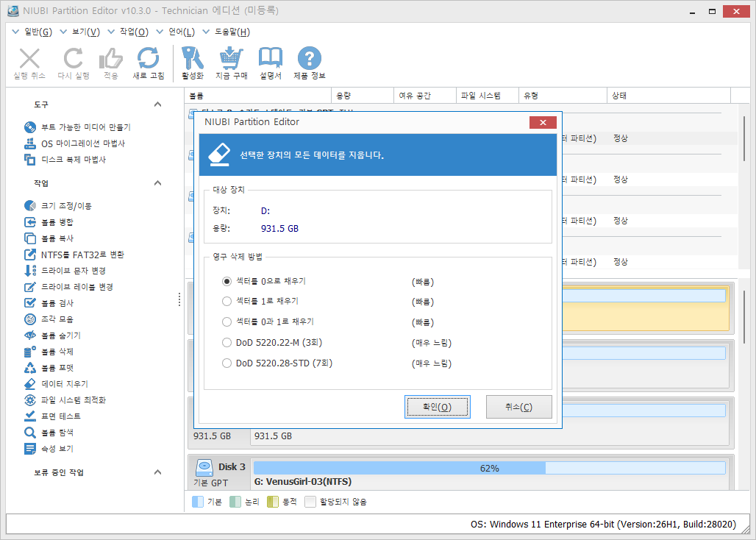This screenshot has height=540, width=756.
Task: Click the 파일 시스템 column header
Action: [x=488, y=96]
